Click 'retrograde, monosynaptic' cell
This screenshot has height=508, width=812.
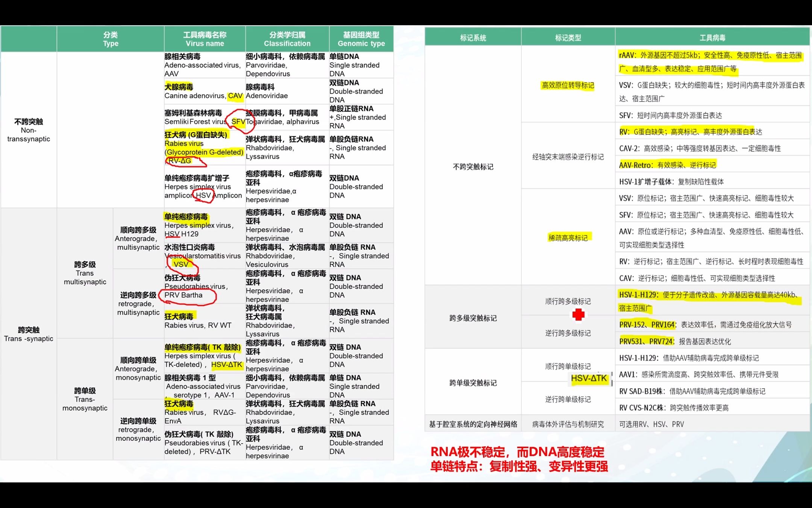click(138, 430)
